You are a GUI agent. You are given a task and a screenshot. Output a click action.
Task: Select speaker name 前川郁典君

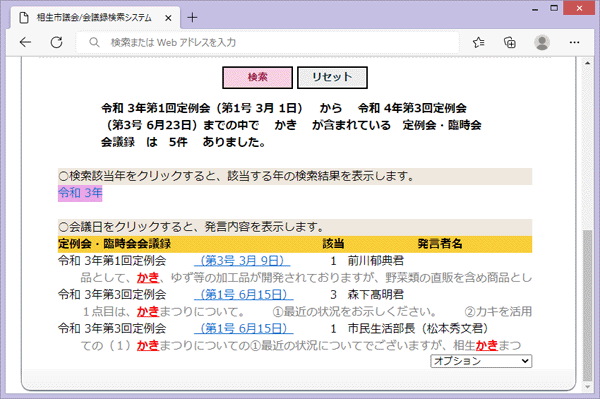[375, 261]
